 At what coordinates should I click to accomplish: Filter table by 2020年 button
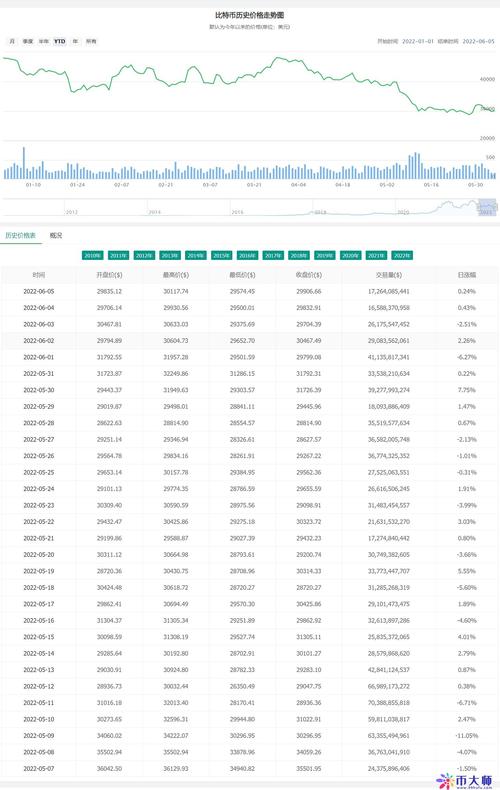350,255
